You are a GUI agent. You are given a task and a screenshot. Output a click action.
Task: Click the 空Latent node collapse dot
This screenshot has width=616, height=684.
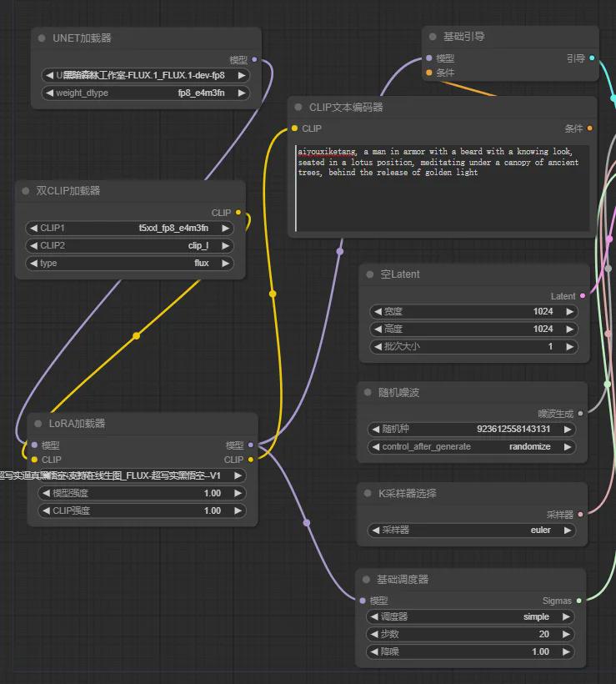[x=370, y=274]
